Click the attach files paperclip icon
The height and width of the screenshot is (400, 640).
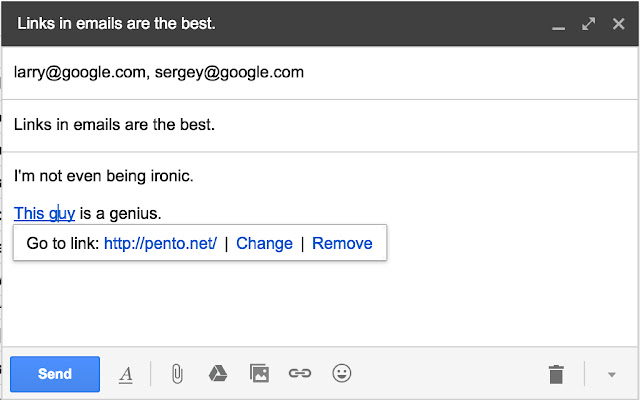pos(176,374)
